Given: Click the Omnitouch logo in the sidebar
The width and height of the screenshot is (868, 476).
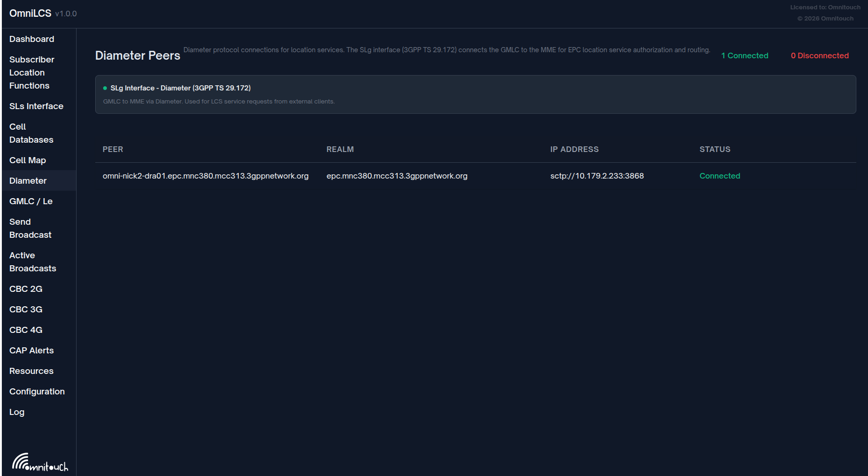Looking at the screenshot, I should 40,462.
